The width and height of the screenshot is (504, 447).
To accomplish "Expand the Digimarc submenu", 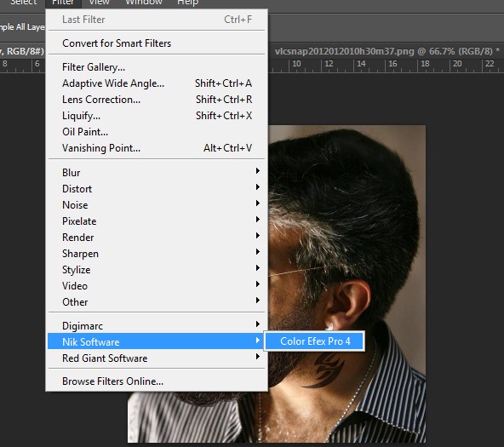I will (157, 326).
